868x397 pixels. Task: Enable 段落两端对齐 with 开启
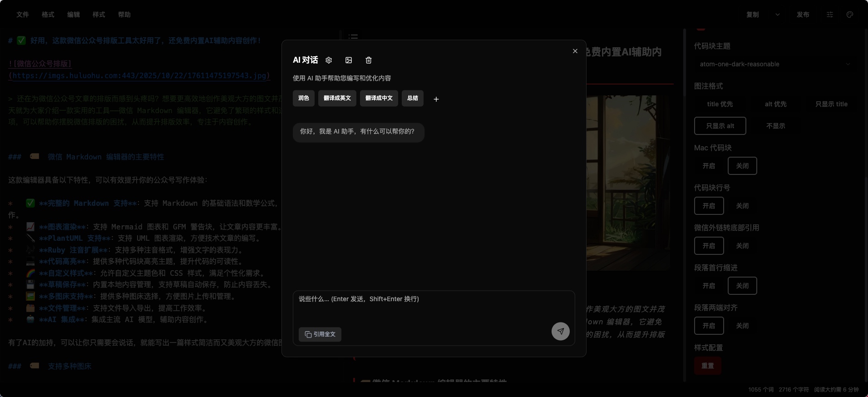pos(709,326)
